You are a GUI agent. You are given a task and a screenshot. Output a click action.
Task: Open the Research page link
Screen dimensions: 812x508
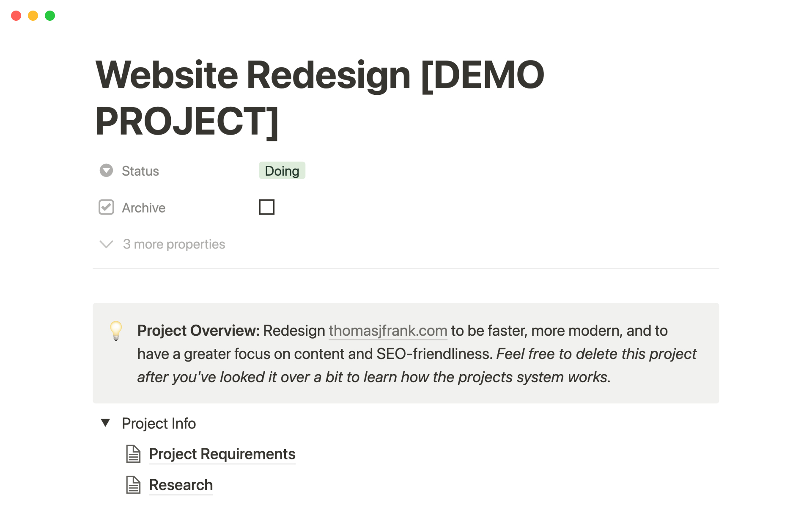[181, 485]
